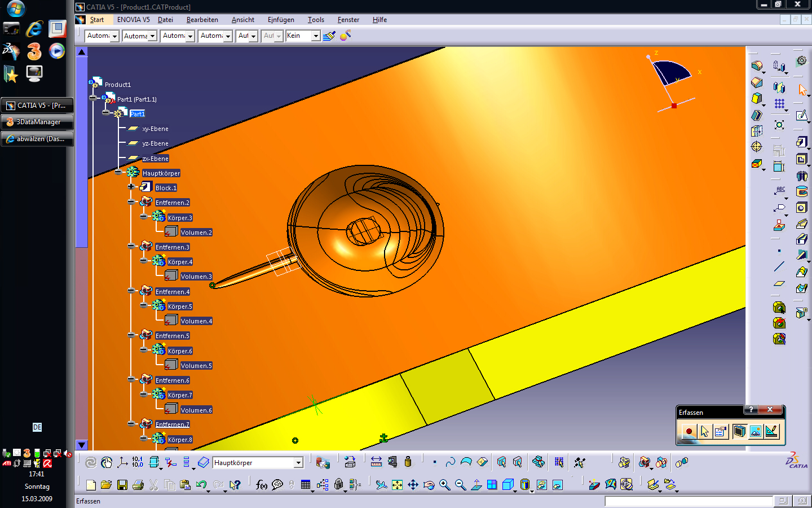Open the ENOVIA V5 menu
Image resolution: width=812 pixels, height=508 pixels.
134,20
